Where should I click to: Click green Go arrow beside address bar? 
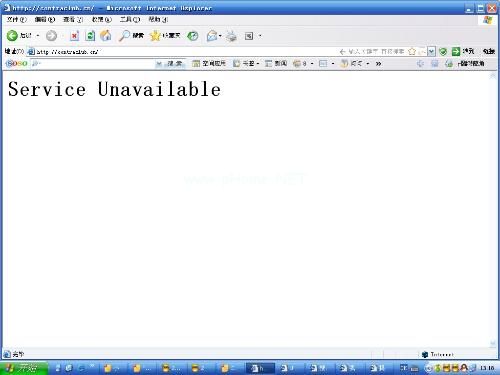456,51
